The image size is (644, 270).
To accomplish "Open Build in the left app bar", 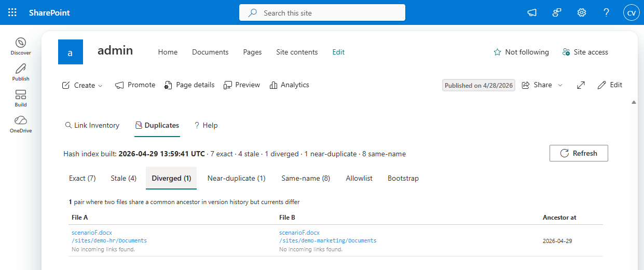I will (x=21, y=98).
